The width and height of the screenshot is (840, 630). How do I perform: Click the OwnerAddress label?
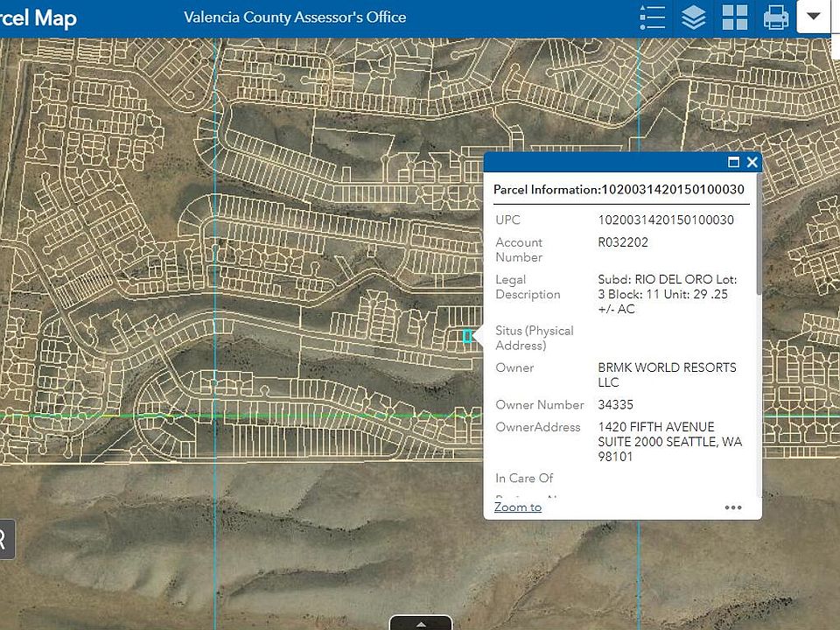538,427
